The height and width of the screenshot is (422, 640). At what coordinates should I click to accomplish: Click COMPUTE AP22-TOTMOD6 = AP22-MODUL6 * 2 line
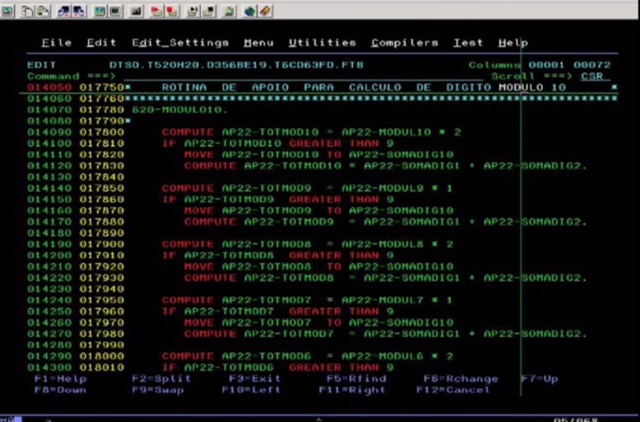[307, 357]
